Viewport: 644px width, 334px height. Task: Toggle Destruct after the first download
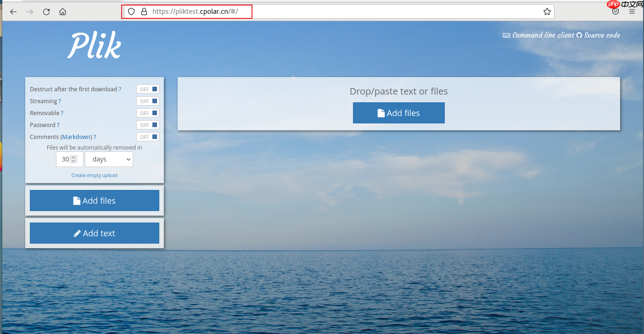click(x=148, y=89)
